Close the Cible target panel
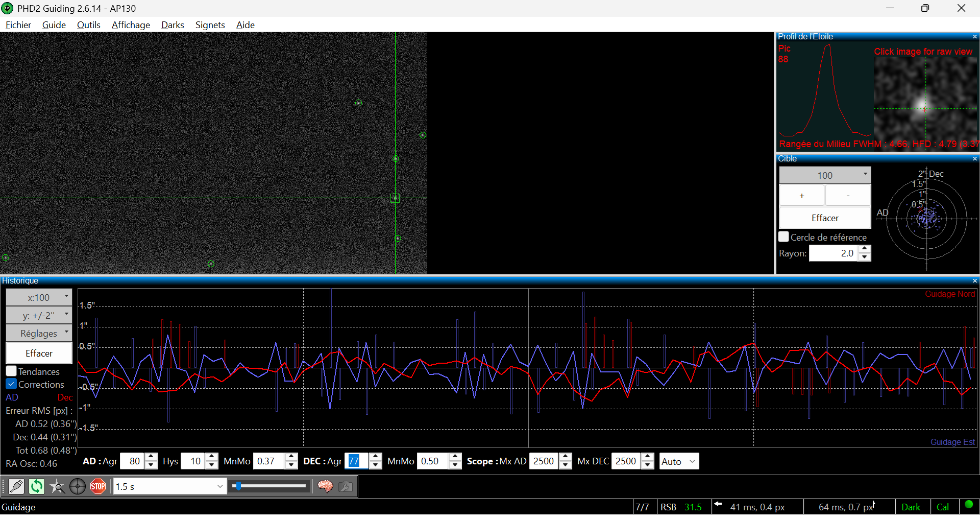Image resolution: width=980 pixels, height=519 pixels. (975, 159)
